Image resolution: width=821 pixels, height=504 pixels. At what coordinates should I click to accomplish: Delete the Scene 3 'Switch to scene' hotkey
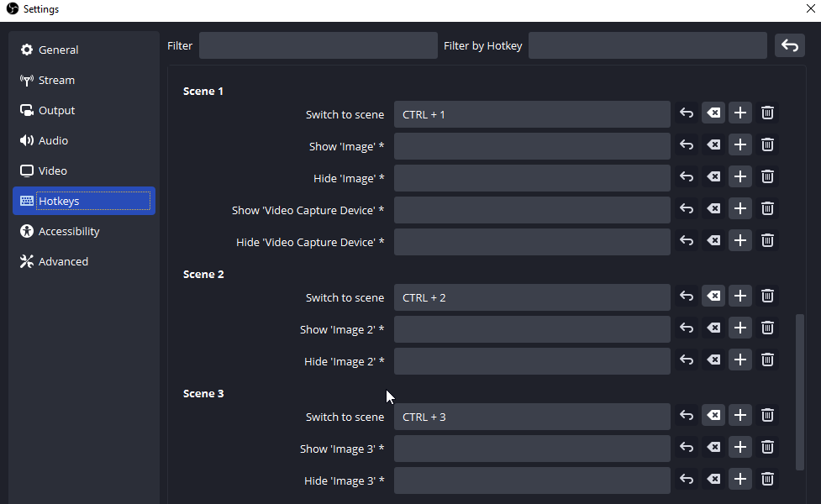click(767, 416)
